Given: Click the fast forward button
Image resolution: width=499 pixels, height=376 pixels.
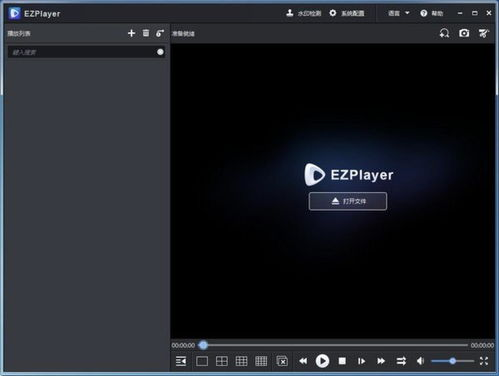Looking at the screenshot, I should [381, 361].
